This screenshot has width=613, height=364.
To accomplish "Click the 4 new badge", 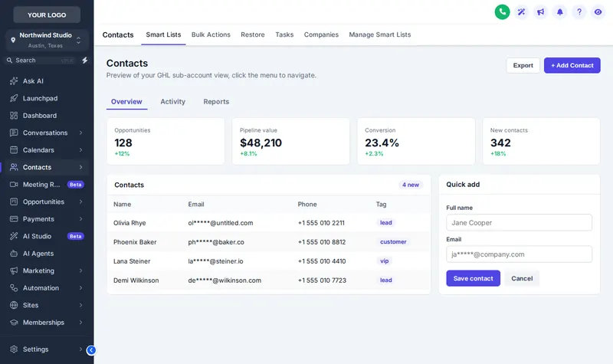I will coord(411,185).
